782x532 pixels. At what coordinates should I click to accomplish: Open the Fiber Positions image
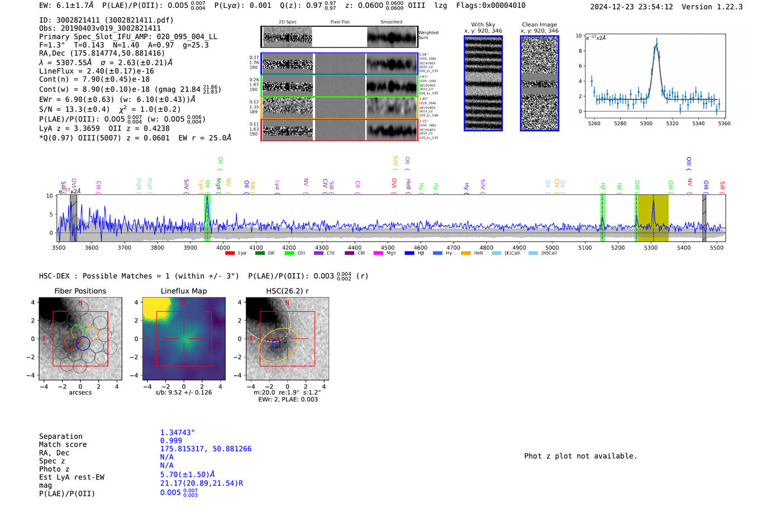[80, 338]
